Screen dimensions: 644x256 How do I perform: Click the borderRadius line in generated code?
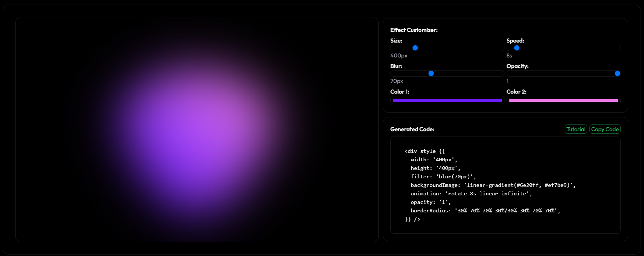coord(485,211)
